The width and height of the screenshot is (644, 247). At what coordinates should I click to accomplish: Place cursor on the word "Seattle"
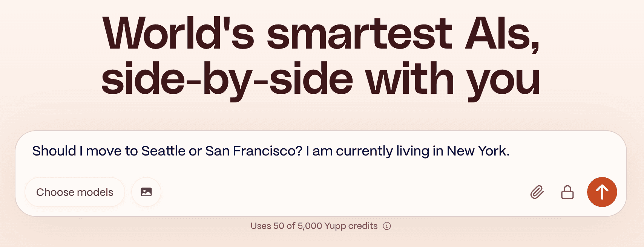click(x=163, y=151)
